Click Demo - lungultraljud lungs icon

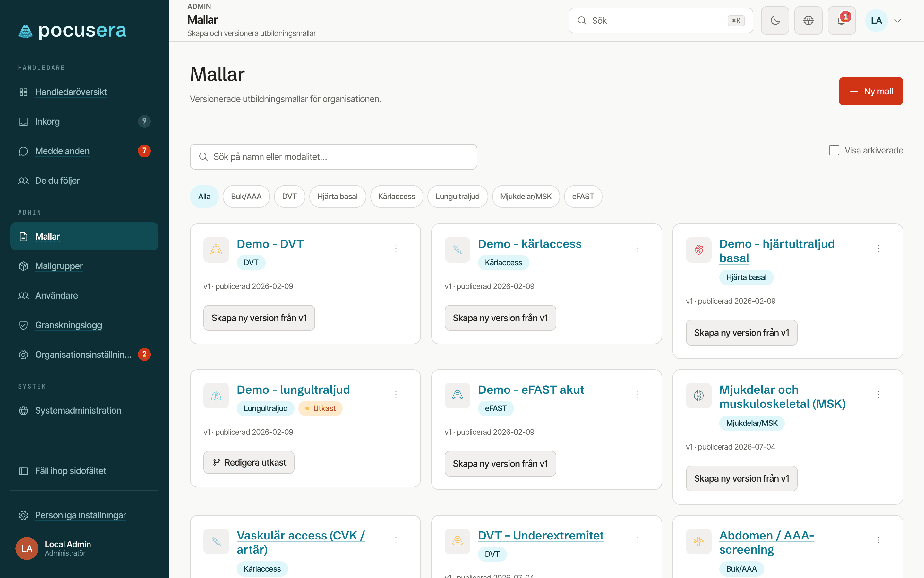[216, 395]
